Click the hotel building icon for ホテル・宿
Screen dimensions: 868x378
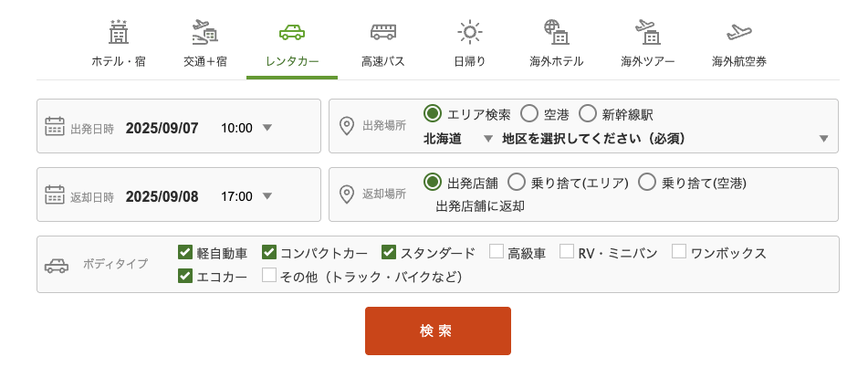tap(119, 32)
